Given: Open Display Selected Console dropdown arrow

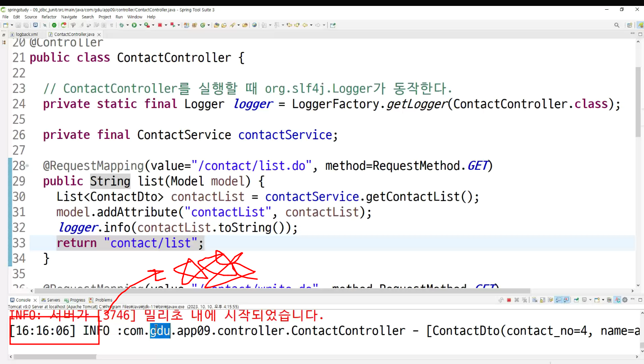Looking at the screenshot, I should [x=590, y=300].
